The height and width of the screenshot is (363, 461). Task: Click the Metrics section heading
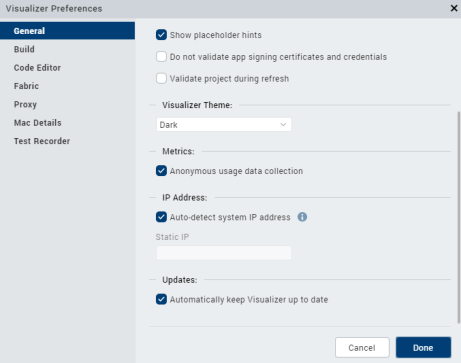click(178, 151)
